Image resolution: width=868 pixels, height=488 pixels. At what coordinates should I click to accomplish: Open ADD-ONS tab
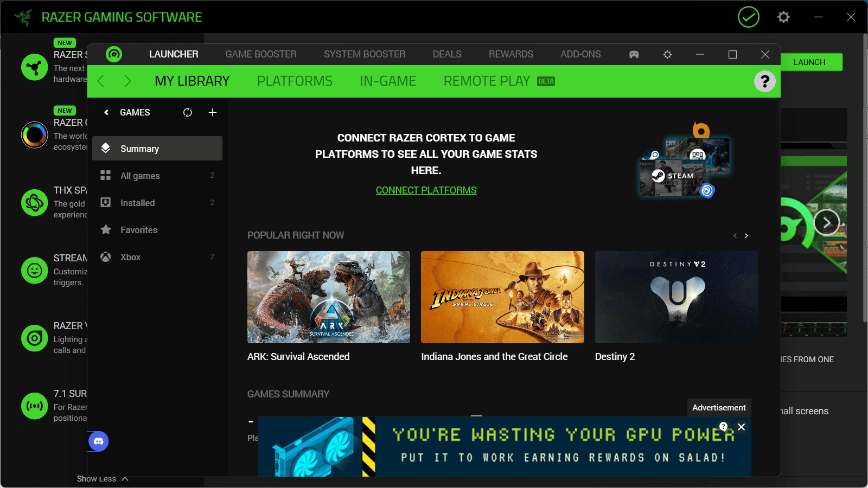580,54
